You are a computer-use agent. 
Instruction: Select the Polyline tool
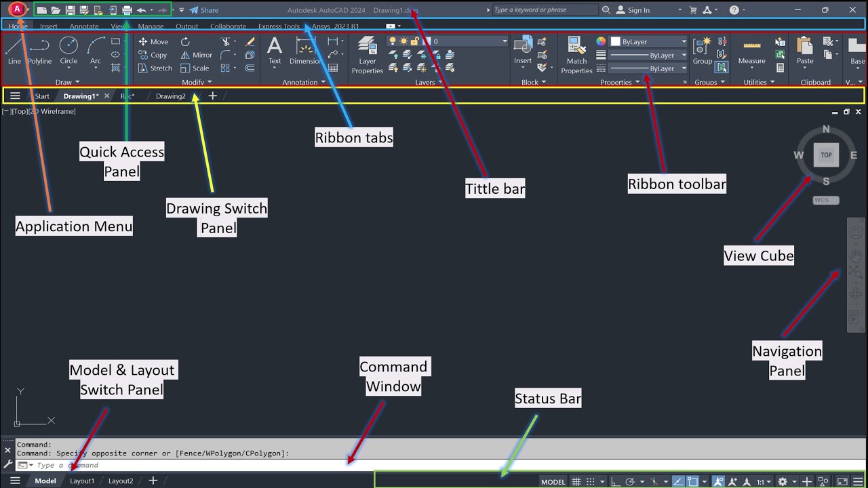pos(39,52)
